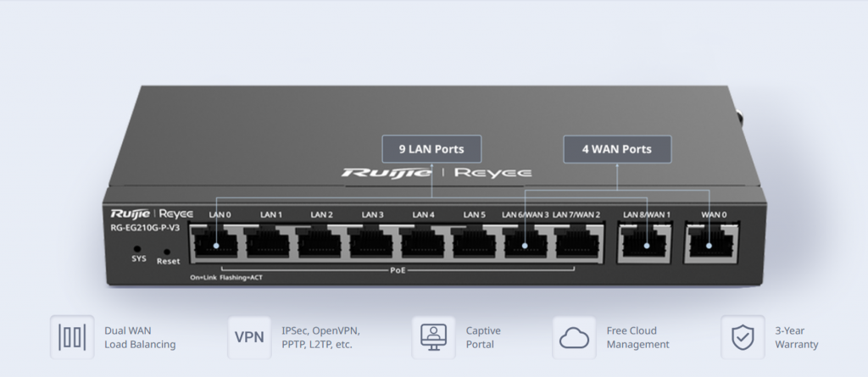Image resolution: width=868 pixels, height=377 pixels.
Task: Click the 9 LAN Ports label
Action: pyautogui.click(x=431, y=149)
